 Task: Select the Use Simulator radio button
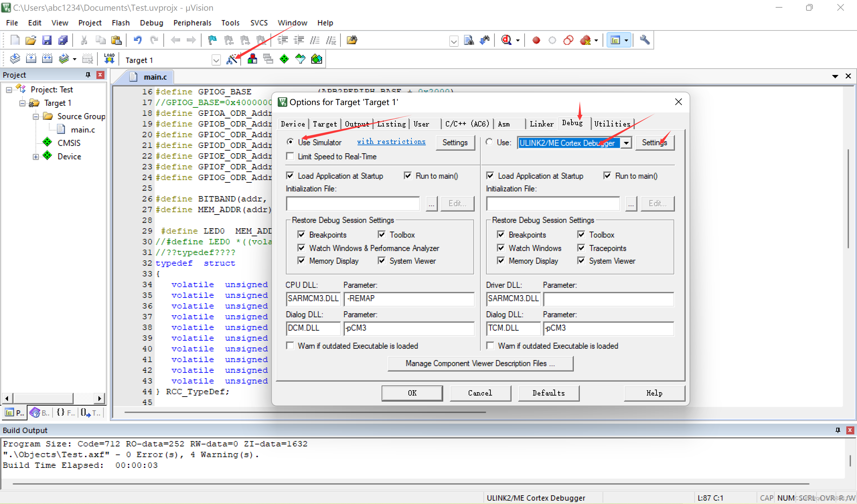pyautogui.click(x=290, y=142)
